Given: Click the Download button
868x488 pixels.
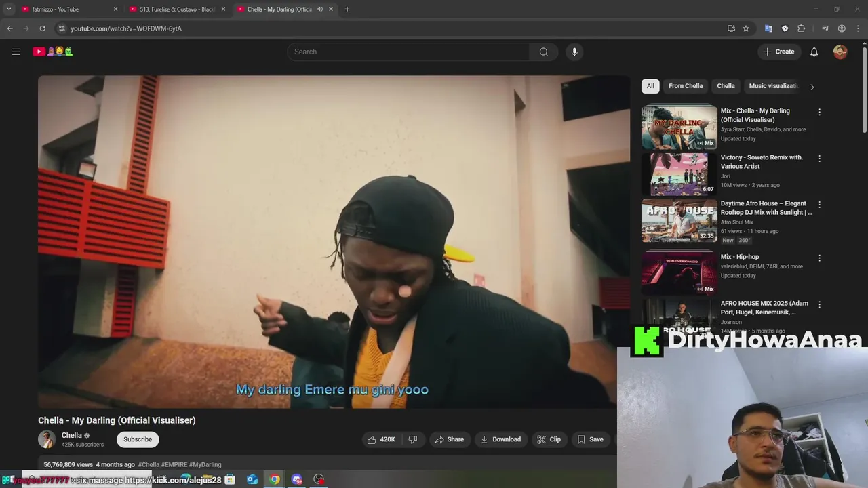Looking at the screenshot, I should click(500, 439).
